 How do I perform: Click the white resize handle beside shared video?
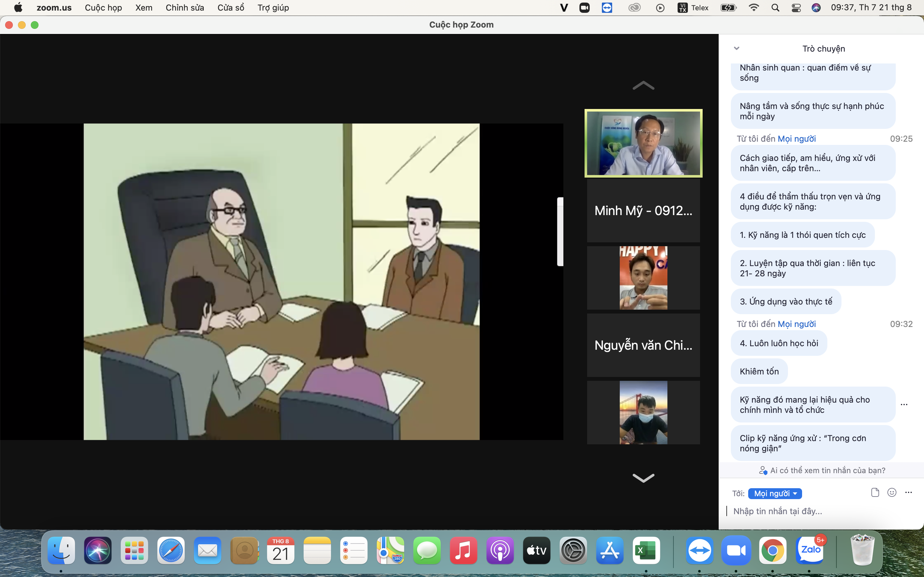pos(560,231)
